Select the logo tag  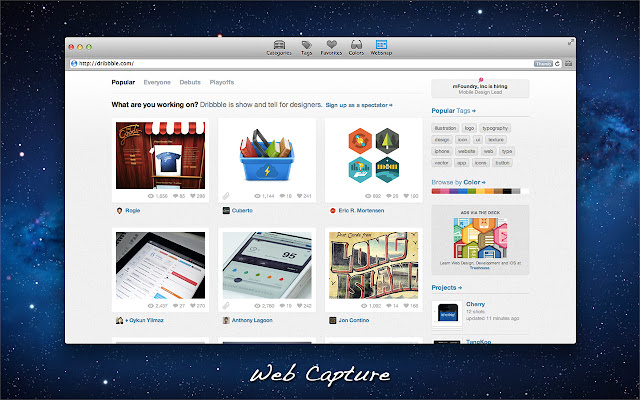point(469,128)
